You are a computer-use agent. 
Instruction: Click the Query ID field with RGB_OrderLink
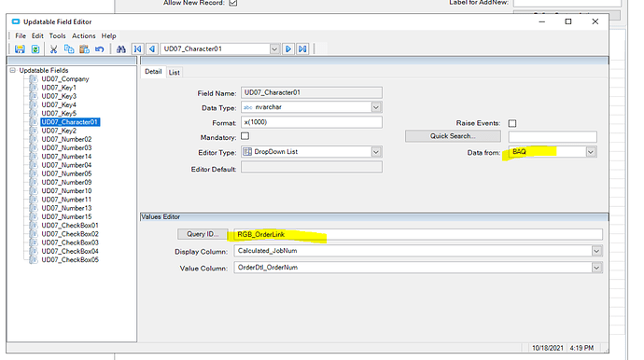click(x=418, y=234)
